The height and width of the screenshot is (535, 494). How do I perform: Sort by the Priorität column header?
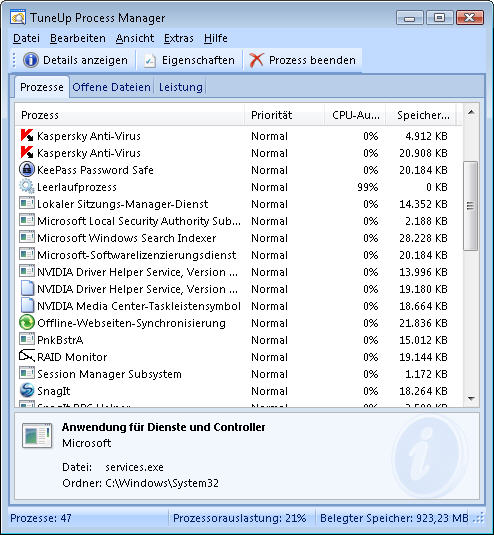[284, 115]
